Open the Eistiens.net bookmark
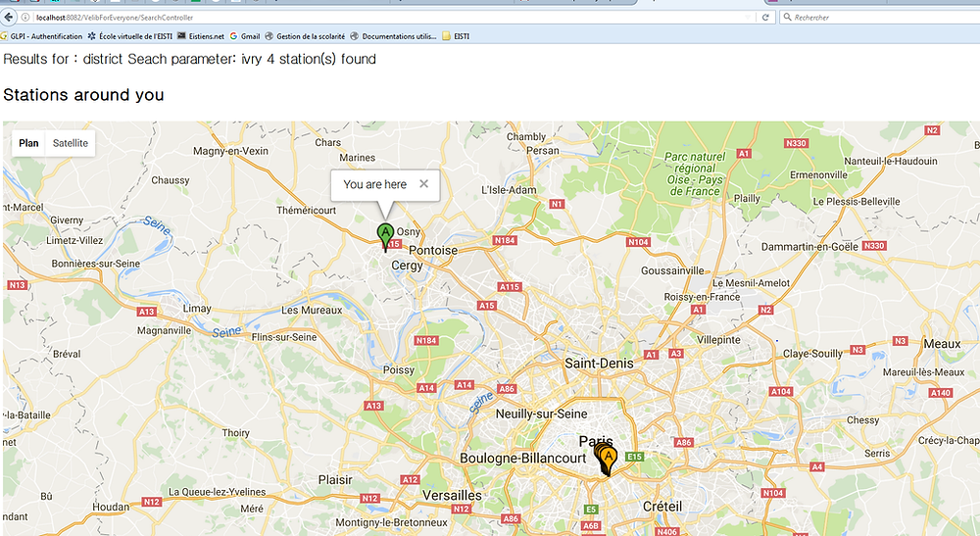 point(201,36)
